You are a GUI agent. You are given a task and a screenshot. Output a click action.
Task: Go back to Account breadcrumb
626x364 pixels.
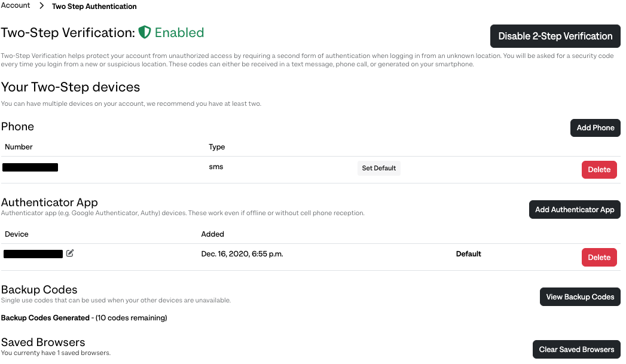click(x=16, y=5)
